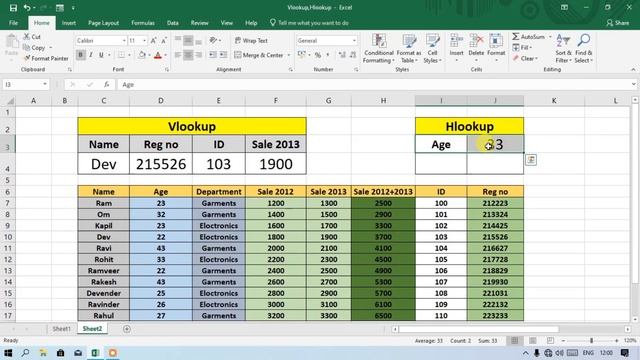The height and width of the screenshot is (360, 640).
Task: Increase font size with larger A icon
Action: [x=153, y=41]
